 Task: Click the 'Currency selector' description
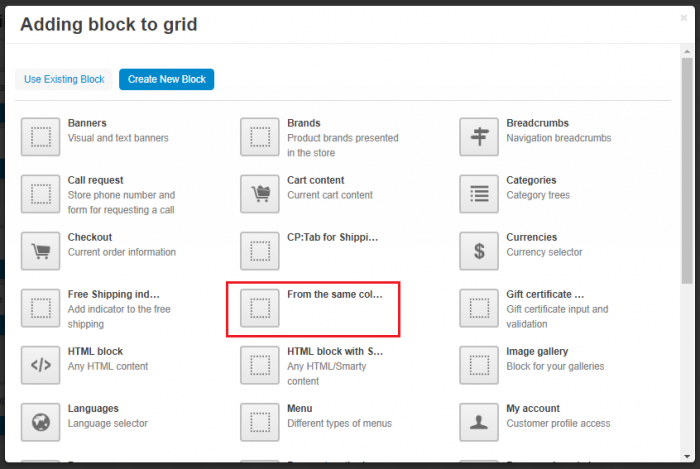(x=544, y=253)
